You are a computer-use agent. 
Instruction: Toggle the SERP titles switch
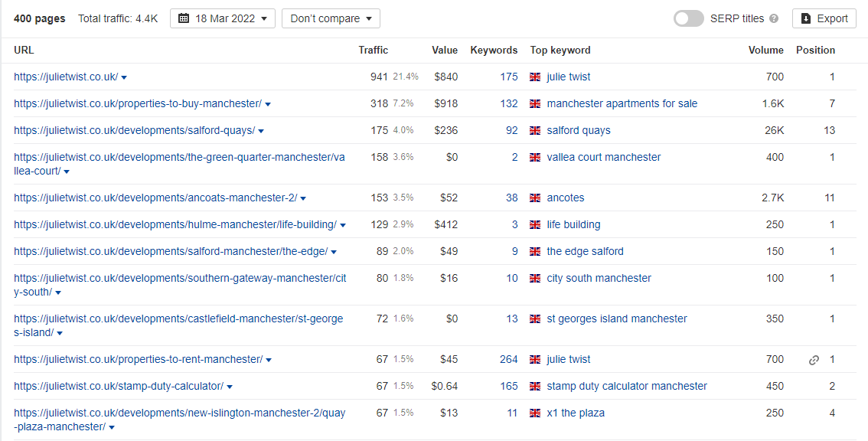(688, 18)
